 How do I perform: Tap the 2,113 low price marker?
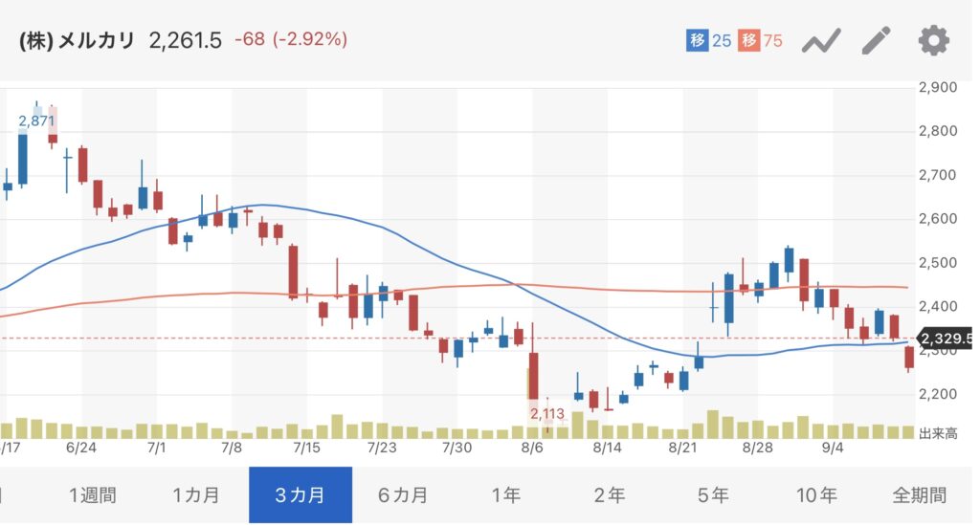[x=548, y=414]
